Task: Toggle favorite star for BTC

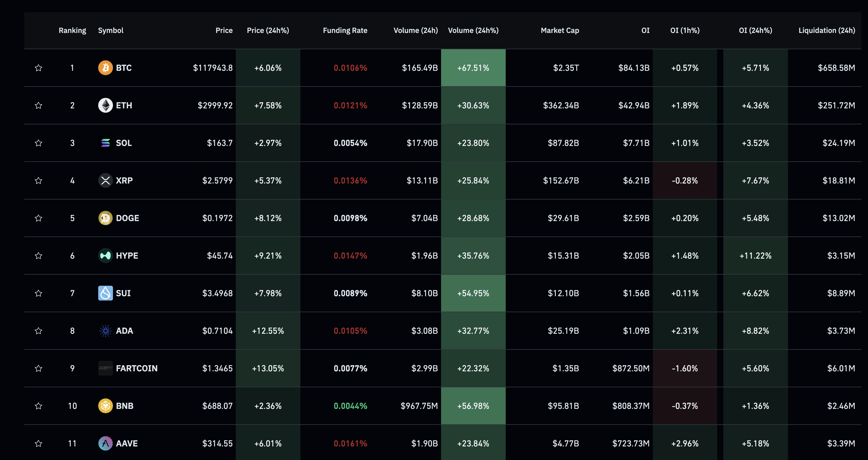Action: (38, 68)
